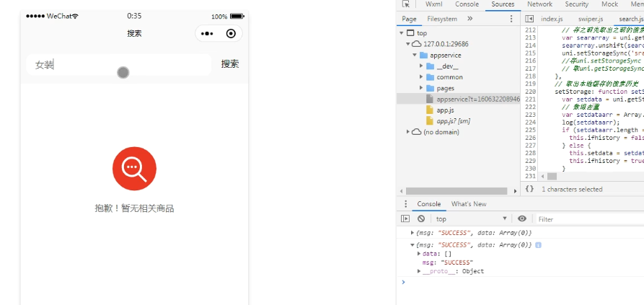This screenshot has height=305, width=644.
Task: Switch to the Wxml tab
Action: 433,4
